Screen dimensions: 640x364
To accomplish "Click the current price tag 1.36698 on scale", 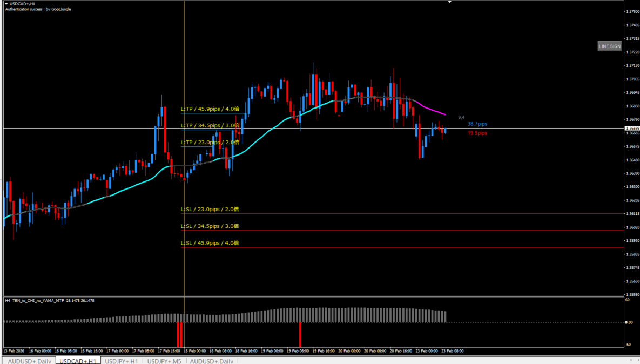I will [631, 128].
